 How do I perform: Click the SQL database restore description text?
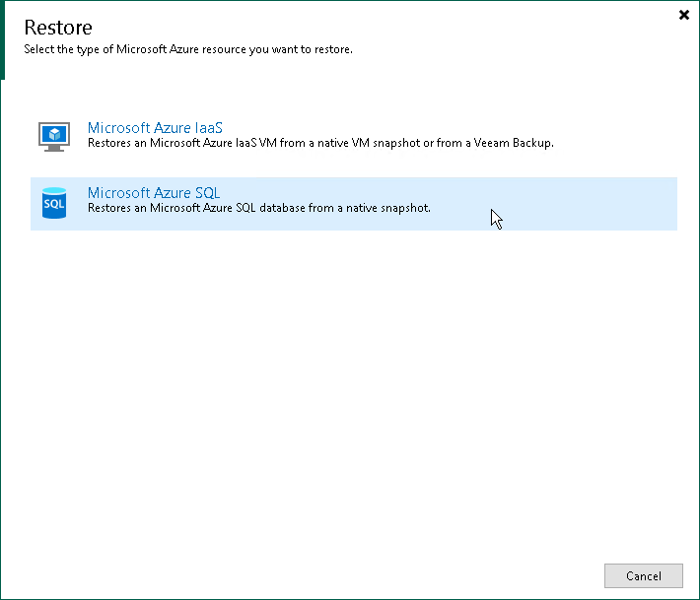(259, 208)
